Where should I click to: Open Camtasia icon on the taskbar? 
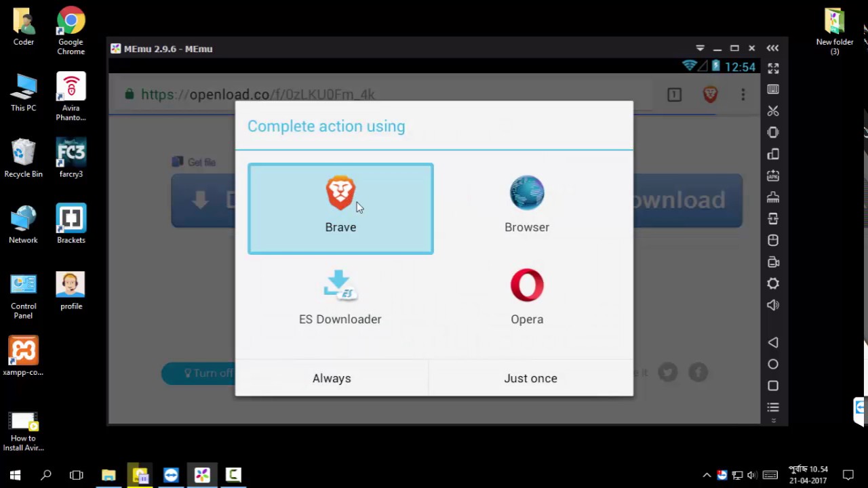pyautogui.click(x=233, y=475)
